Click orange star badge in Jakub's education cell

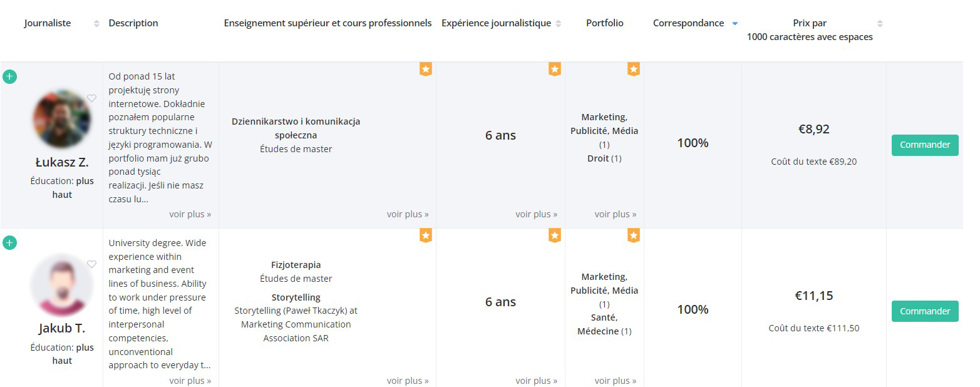click(x=426, y=235)
